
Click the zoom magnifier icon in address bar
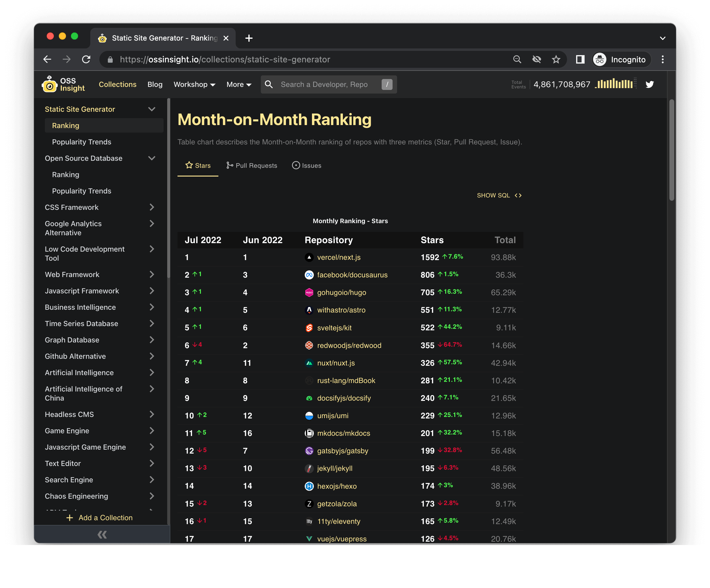517,59
